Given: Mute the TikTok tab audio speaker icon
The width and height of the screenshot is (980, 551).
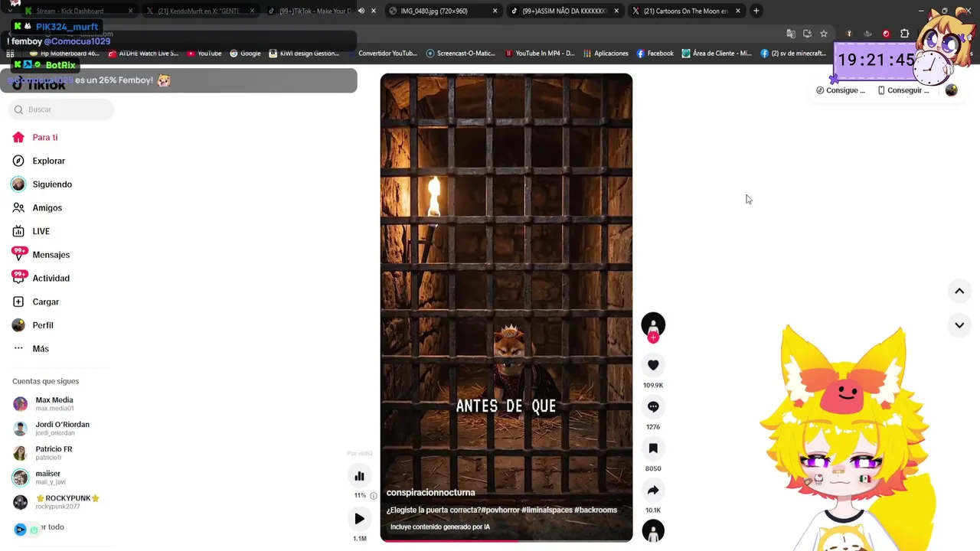Looking at the screenshot, I should [x=361, y=11].
